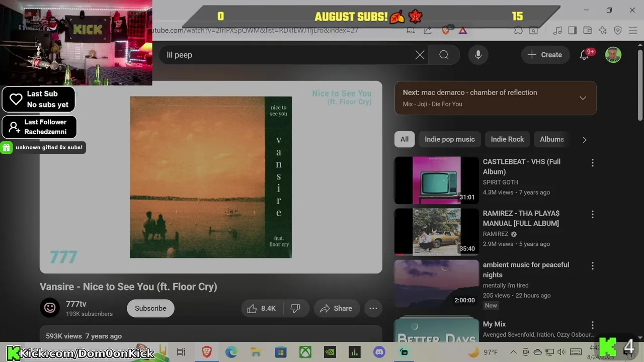Open Microsoft Store from the taskbar
644x362 pixels.
281,352
